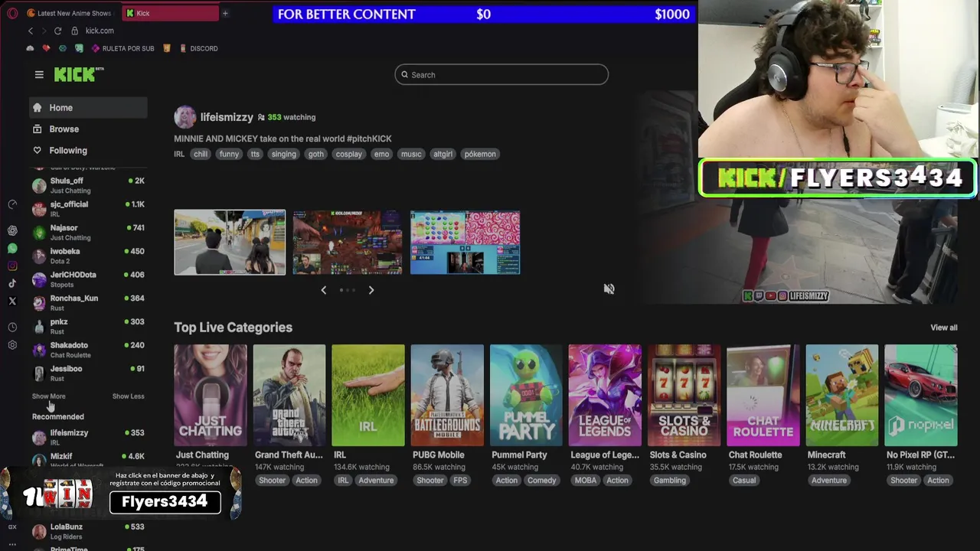View site security lock info
Screen dimensions: 980x551
[x=75, y=31]
